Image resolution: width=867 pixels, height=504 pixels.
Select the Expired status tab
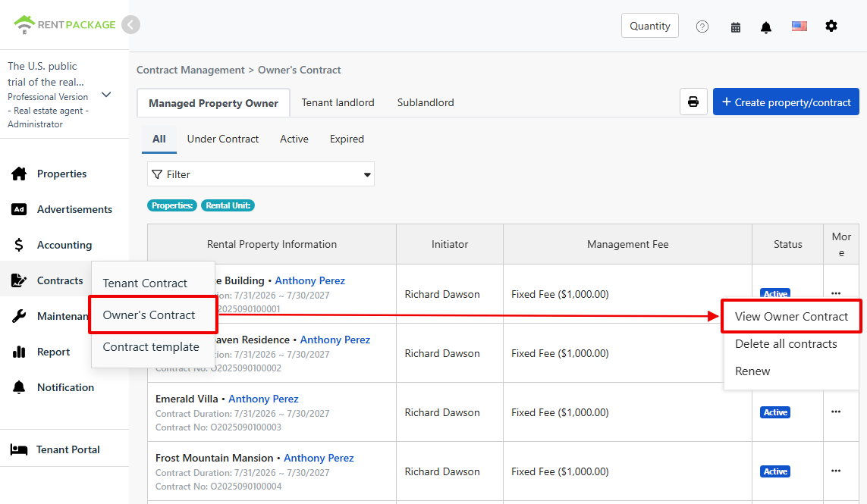pos(347,139)
